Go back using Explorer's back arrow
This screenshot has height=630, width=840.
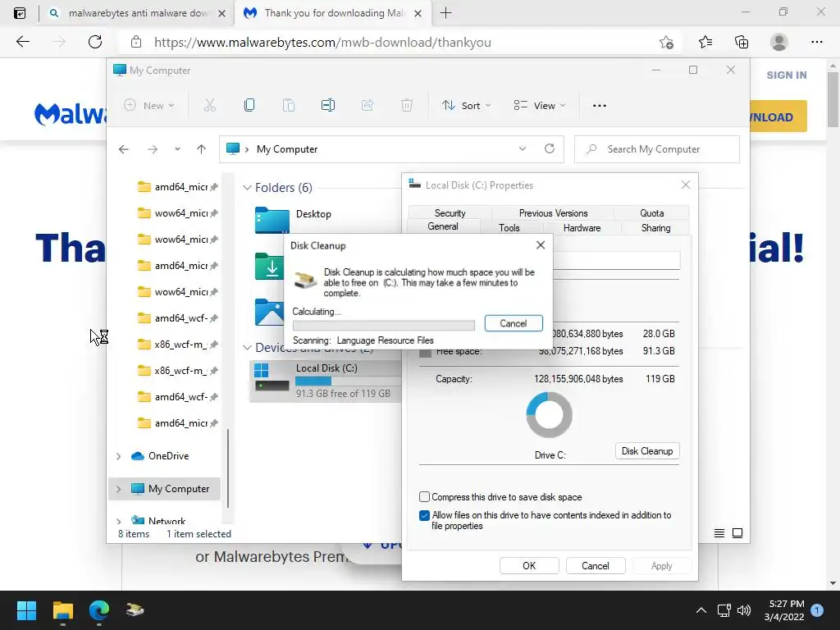tap(124, 149)
